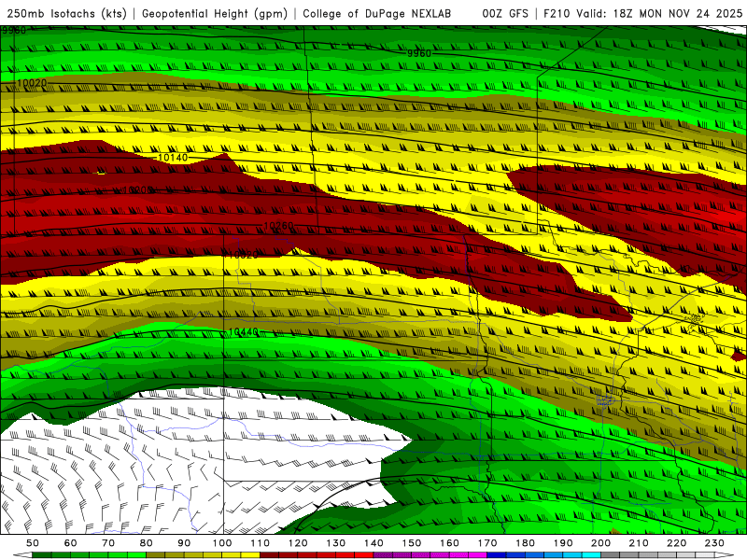Image resolution: width=747 pixels, height=560 pixels.
Task: Click the 230 value on color scale
Action: [x=714, y=543]
